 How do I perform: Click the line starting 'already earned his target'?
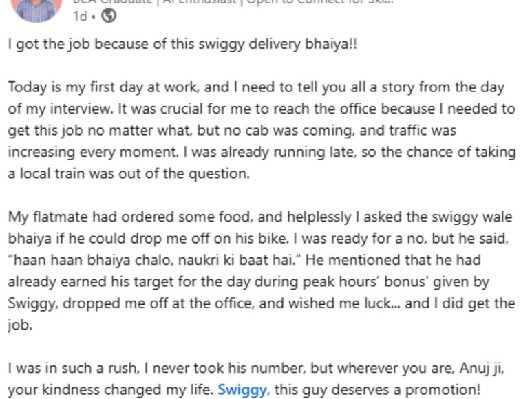pos(248,281)
